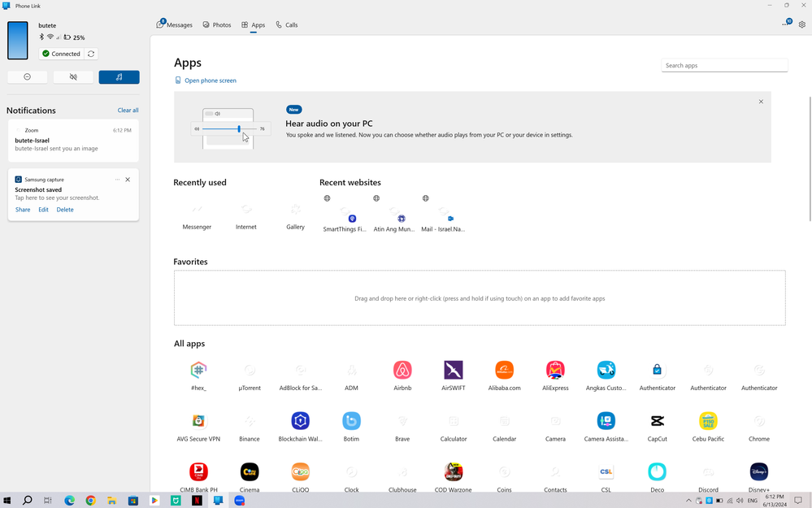The image size is (812, 508).
Task: Clear all notifications
Action: pos(128,111)
